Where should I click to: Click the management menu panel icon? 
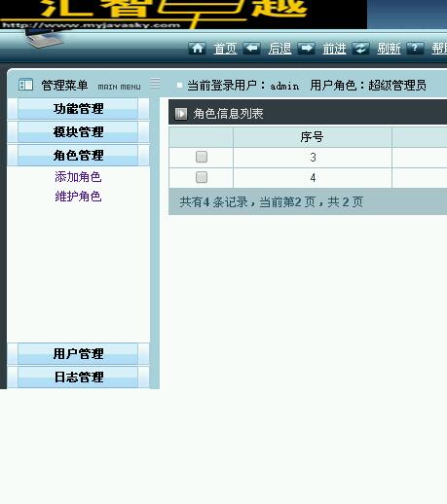(x=25, y=85)
